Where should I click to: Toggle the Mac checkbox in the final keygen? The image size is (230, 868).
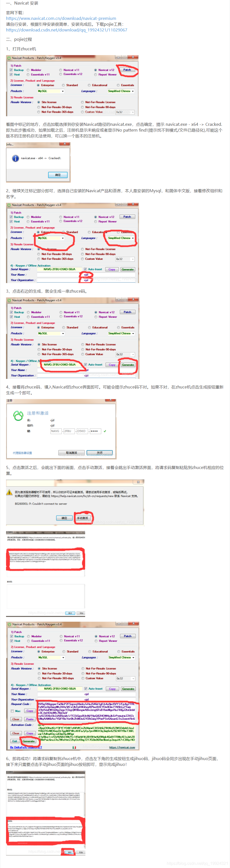[13, 711]
